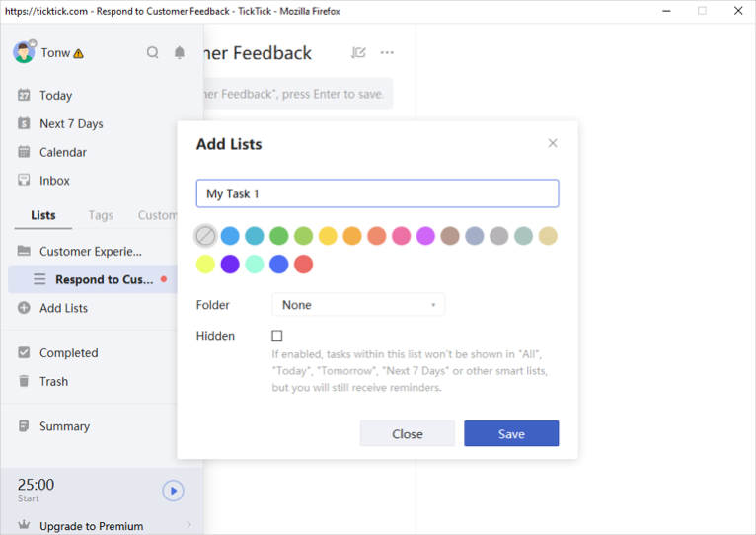Image resolution: width=756 pixels, height=535 pixels.
Task: Expand the Folder dropdown set to None
Action: tap(358, 305)
